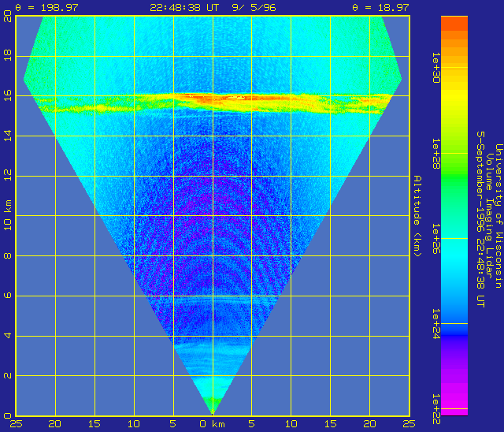Viewport: 504px width, 432px height.
Task: Click the altitude axis 12 label
Action: pyautogui.click(x=8, y=176)
